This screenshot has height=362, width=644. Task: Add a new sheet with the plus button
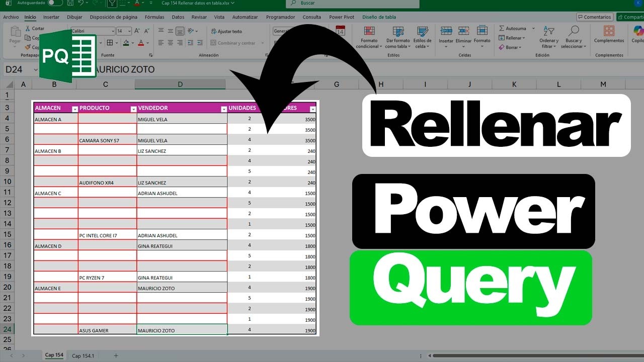[116, 355]
